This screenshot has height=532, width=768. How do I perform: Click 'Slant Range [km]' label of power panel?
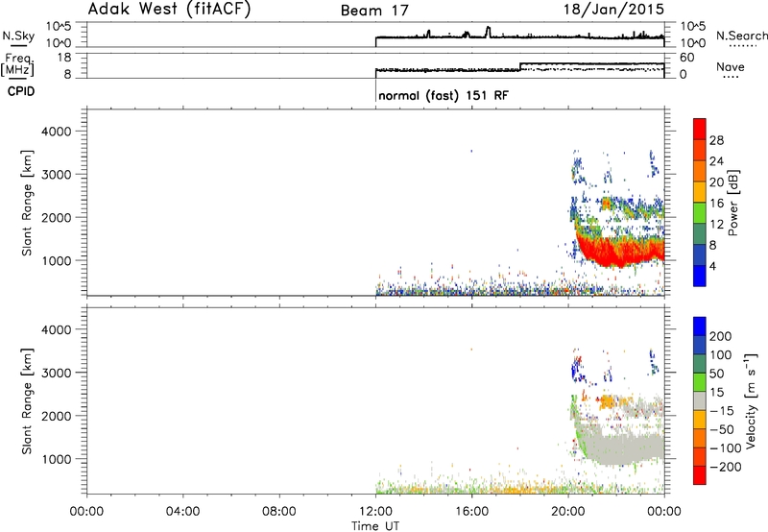(x=27, y=203)
